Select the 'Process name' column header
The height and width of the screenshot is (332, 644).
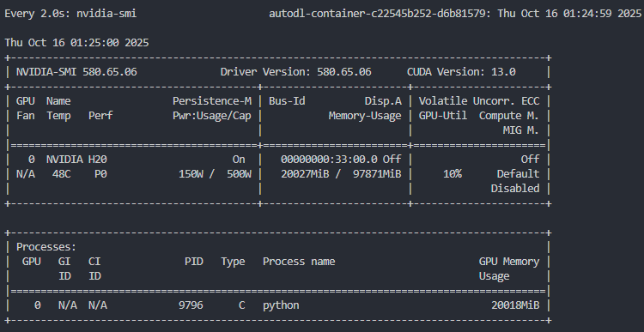click(x=299, y=262)
